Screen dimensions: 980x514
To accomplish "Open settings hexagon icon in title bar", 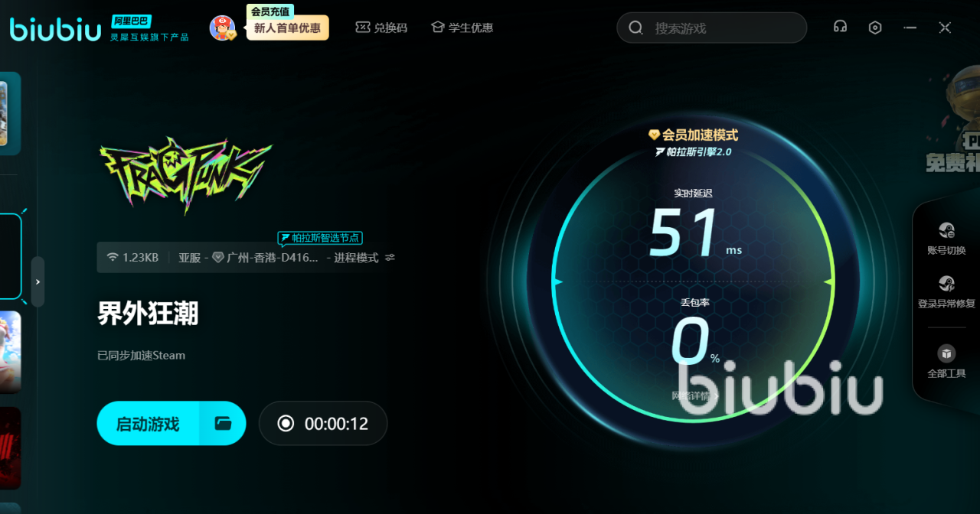I will [875, 28].
